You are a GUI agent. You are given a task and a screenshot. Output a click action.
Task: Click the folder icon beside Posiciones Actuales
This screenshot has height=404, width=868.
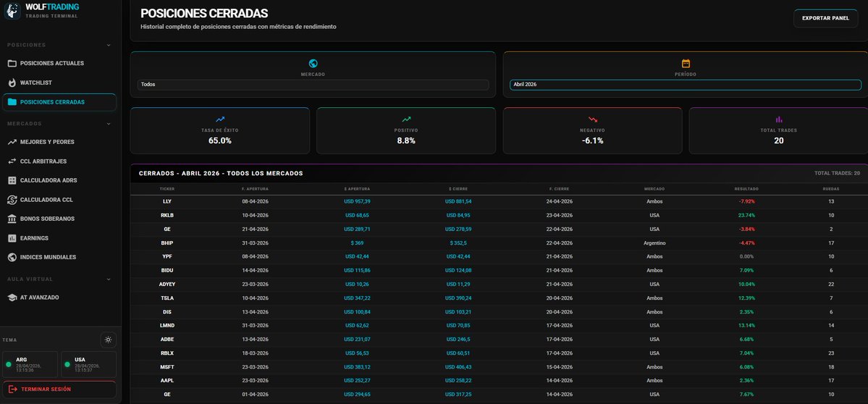pyautogui.click(x=12, y=64)
